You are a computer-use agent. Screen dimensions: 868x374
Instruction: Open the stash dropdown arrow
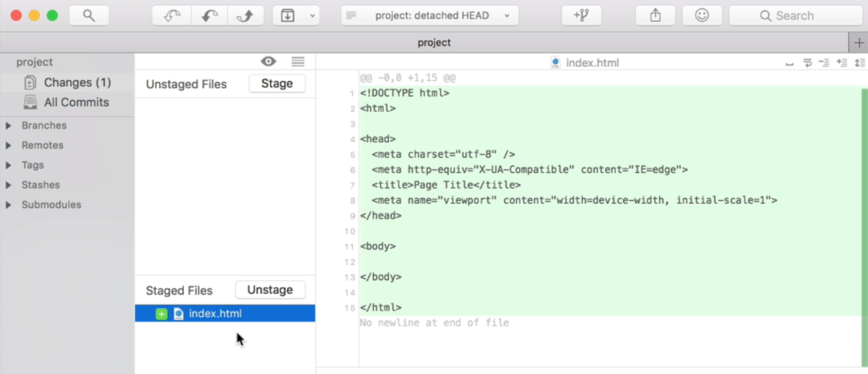point(312,16)
